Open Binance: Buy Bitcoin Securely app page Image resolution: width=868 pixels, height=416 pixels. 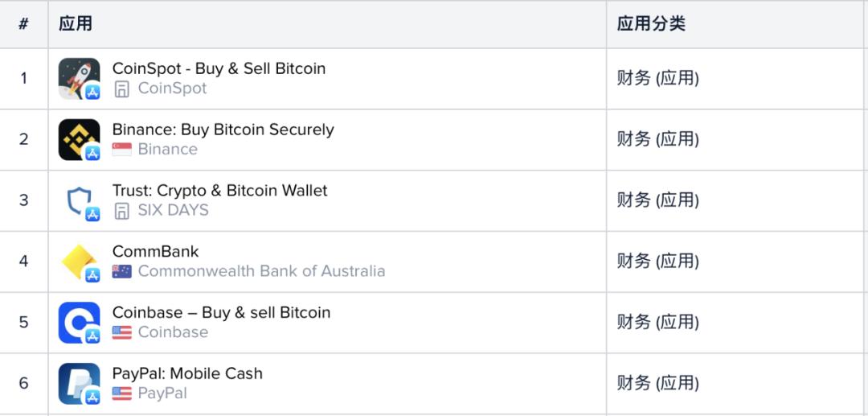coord(223,130)
